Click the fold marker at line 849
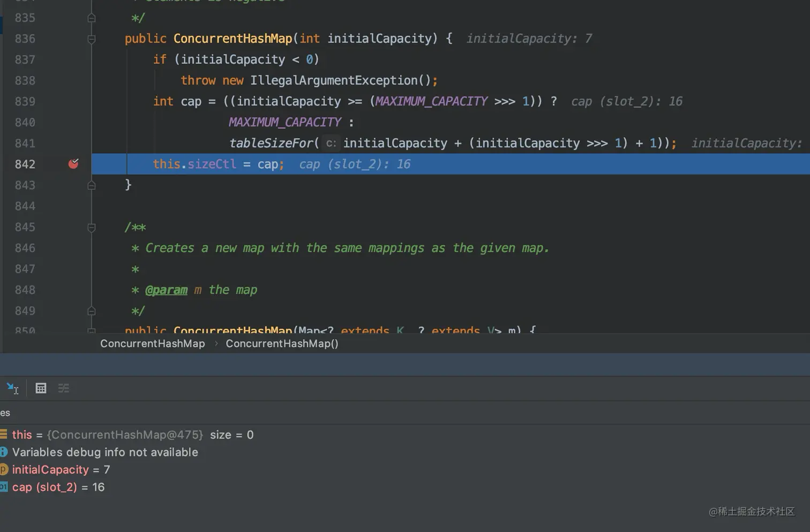The height and width of the screenshot is (532, 810). point(92,311)
